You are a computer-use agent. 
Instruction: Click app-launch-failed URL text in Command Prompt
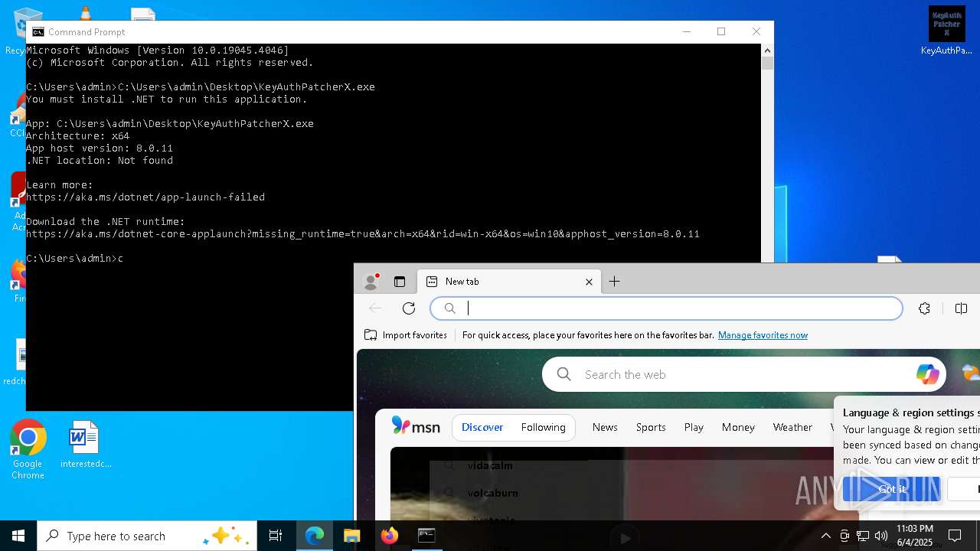click(x=145, y=197)
